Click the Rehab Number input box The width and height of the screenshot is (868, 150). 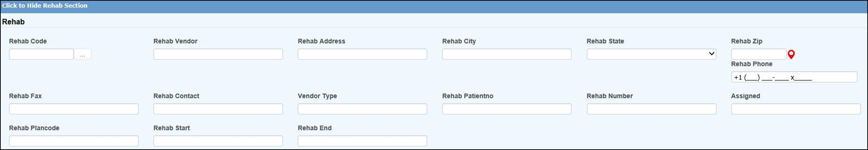tap(651, 109)
